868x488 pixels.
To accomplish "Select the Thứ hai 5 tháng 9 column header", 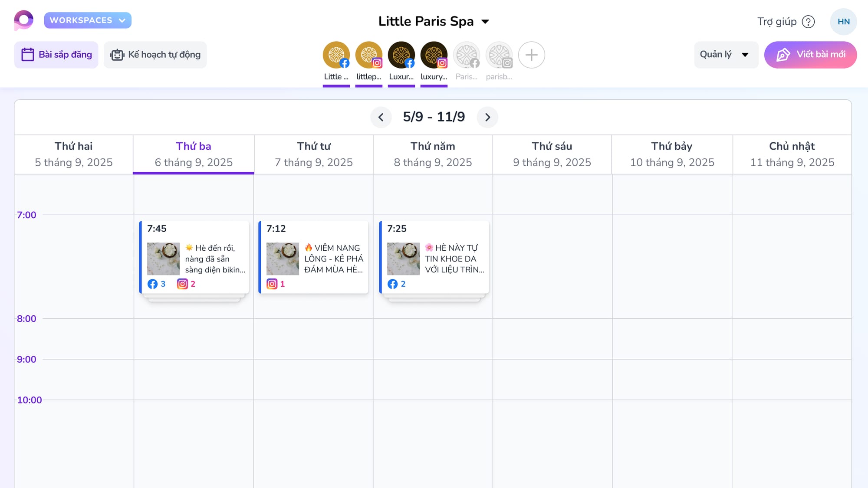I will coord(74,154).
